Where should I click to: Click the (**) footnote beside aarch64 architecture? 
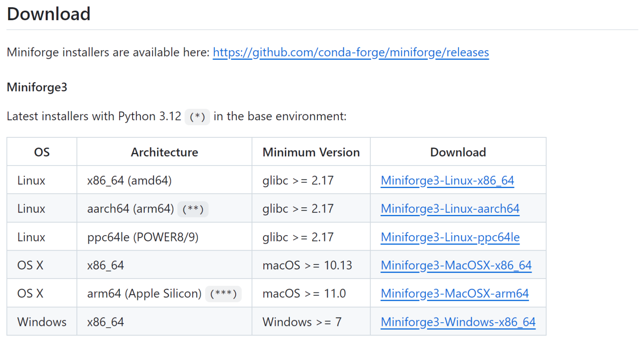click(193, 209)
